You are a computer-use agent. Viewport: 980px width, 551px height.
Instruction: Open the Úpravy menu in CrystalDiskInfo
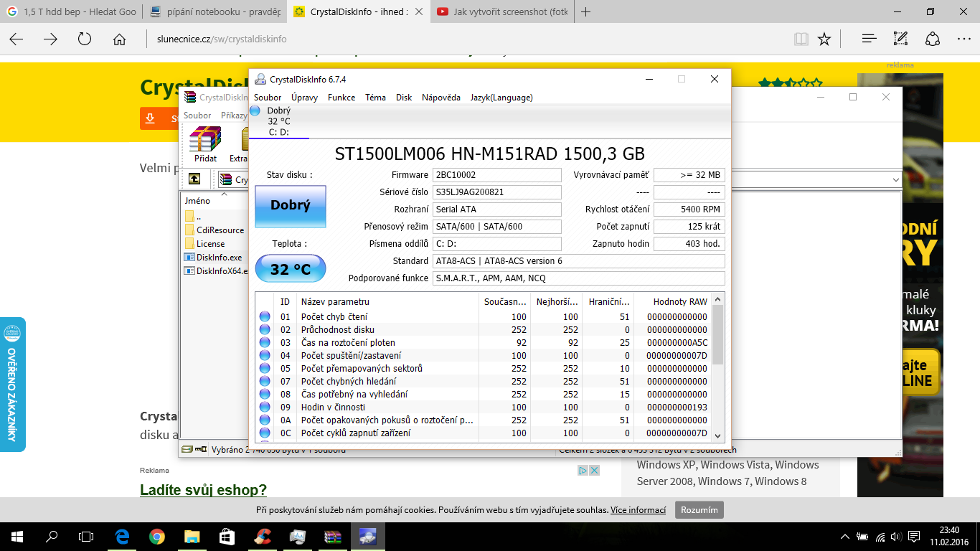tap(305, 98)
